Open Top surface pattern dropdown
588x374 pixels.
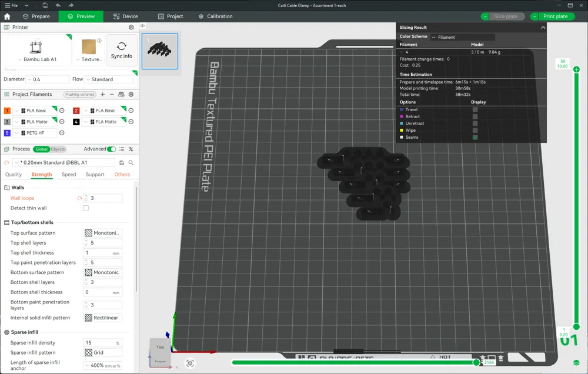pyautogui.click(x=103, y=233)
